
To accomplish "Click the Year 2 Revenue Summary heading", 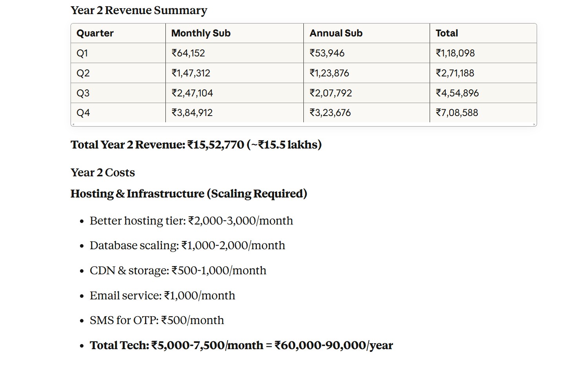I will point(139,11).
